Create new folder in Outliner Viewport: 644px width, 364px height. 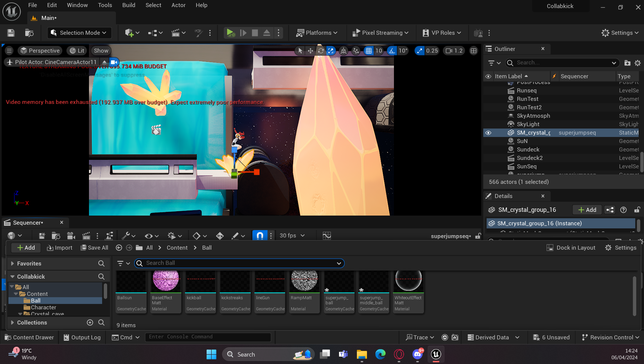(x=627, y=63)
